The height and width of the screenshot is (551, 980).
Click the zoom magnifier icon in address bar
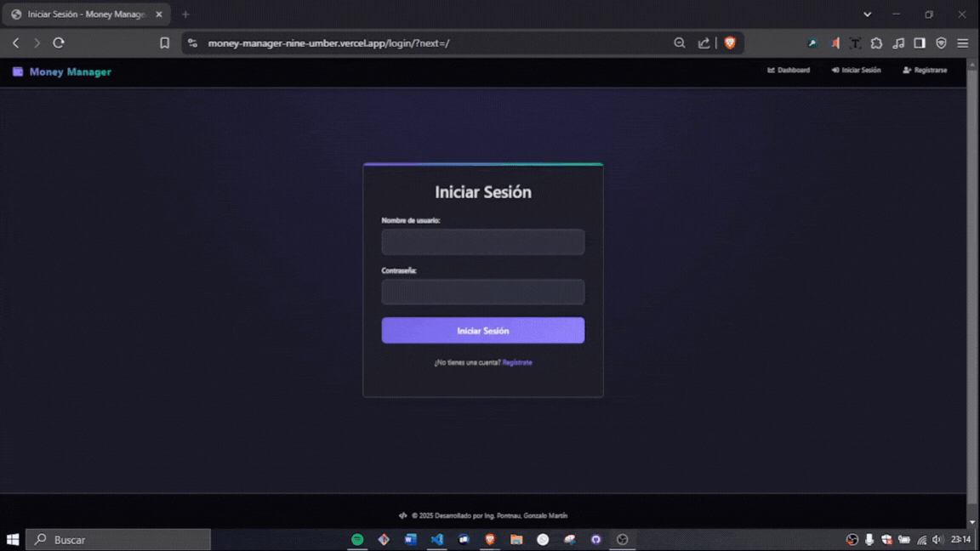[680, 43]
